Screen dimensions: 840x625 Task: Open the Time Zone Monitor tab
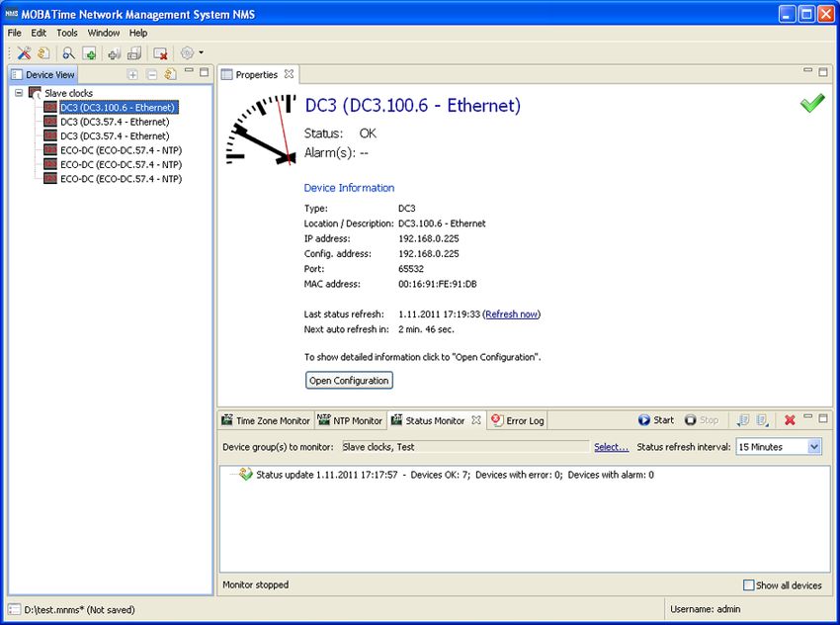pos(266,420)
